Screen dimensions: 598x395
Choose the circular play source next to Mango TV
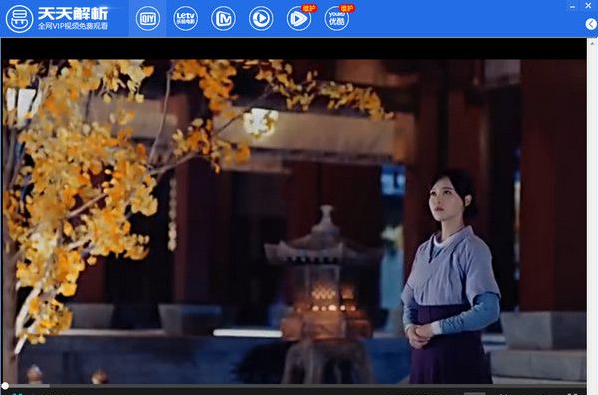point(261,18)
